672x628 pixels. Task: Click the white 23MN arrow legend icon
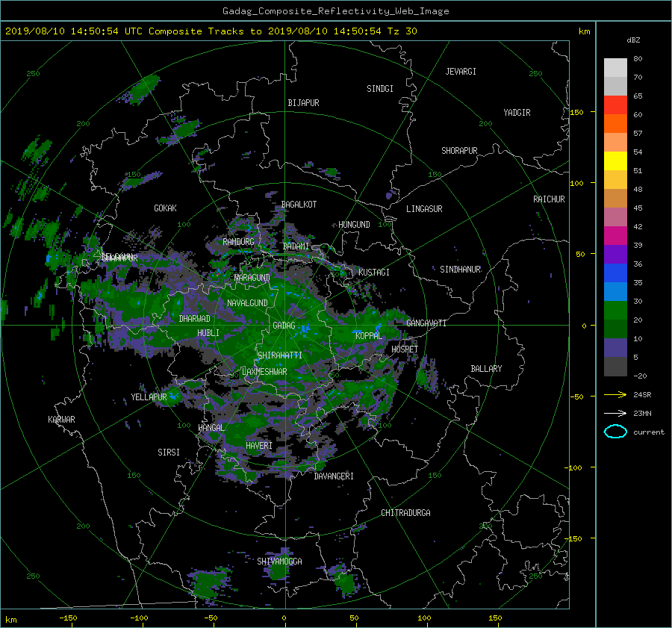tap(615, 413)
